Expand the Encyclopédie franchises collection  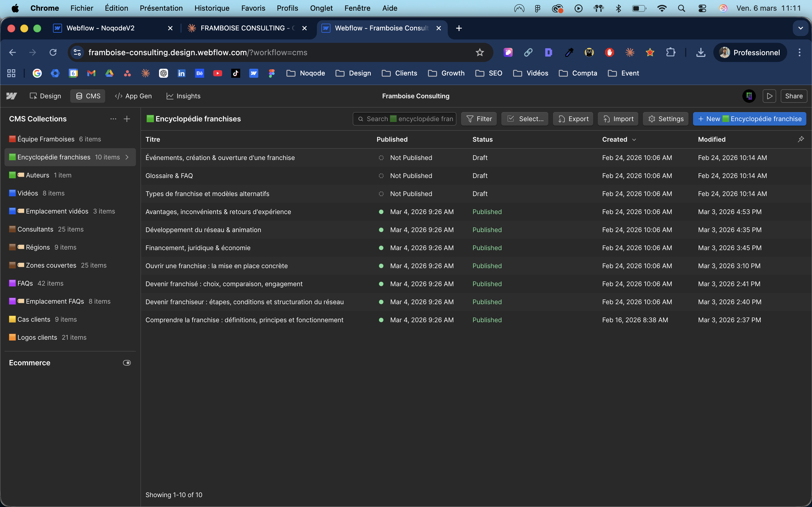(127, 157)
